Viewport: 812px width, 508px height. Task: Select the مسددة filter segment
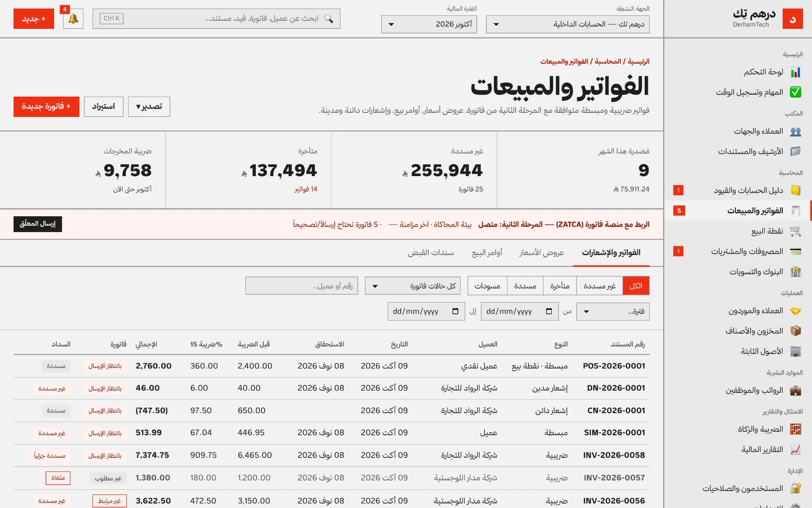pyautogui.click(x=525, y=286)
